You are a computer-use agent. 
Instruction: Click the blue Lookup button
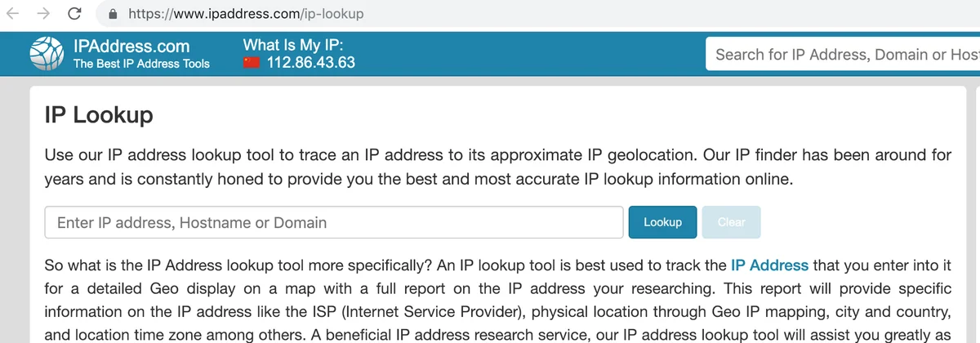pos(662,222)
